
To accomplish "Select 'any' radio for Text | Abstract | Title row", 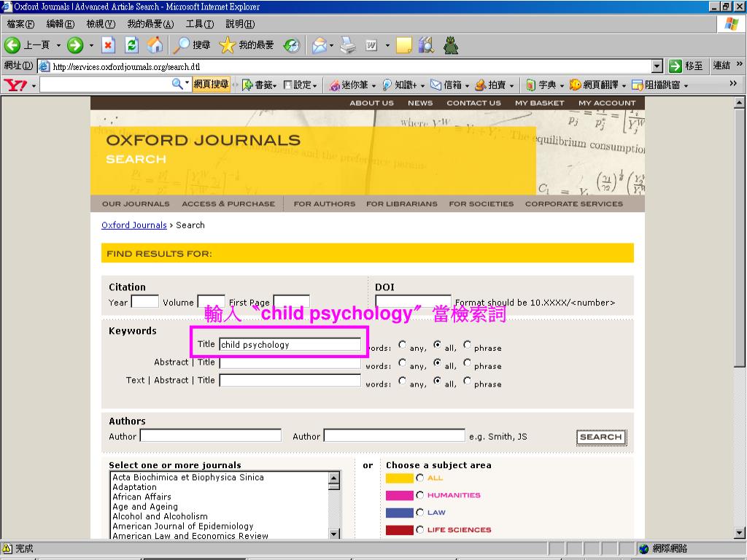I will (x=403, y=381).
